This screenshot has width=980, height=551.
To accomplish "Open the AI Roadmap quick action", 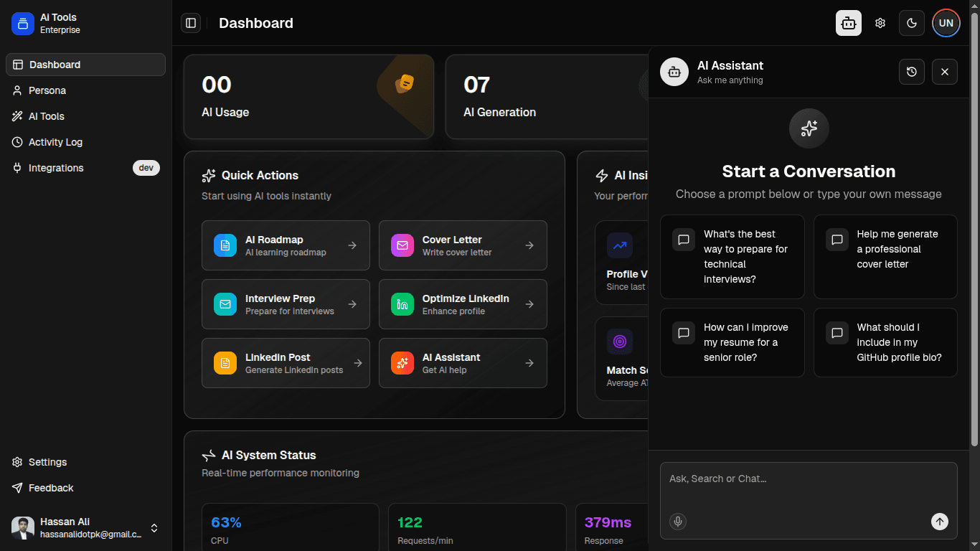I will click(x=286, y=245).
